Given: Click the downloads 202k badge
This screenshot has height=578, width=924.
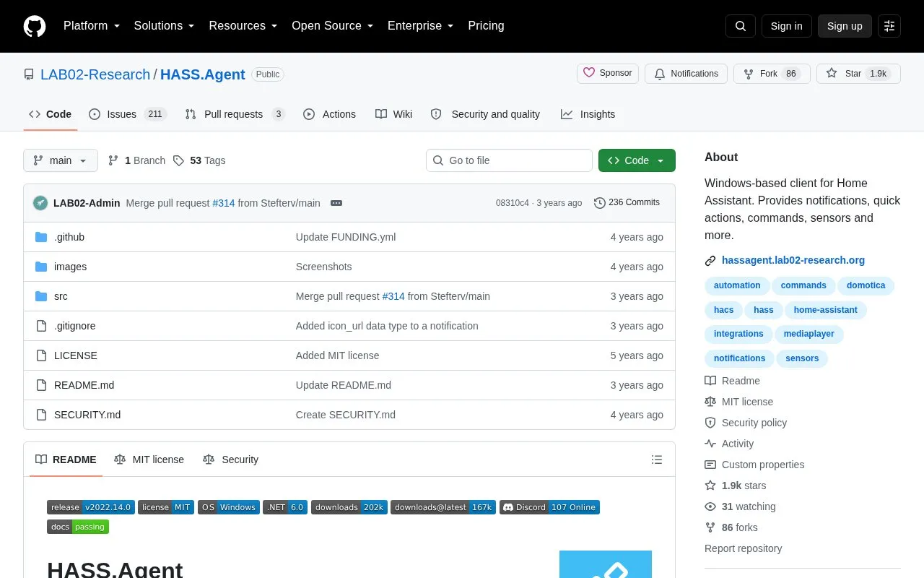Looking at the screenshot, I should (349, 507).
